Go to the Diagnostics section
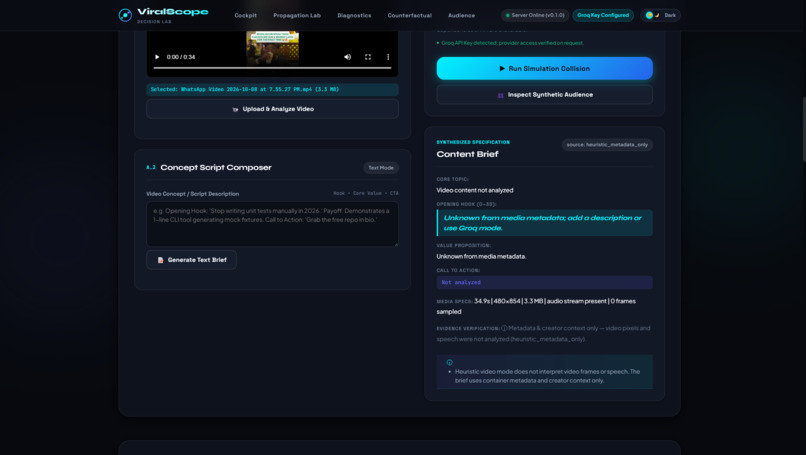The height and width of the screenshot is (455, 806). (x=354, y=15)
